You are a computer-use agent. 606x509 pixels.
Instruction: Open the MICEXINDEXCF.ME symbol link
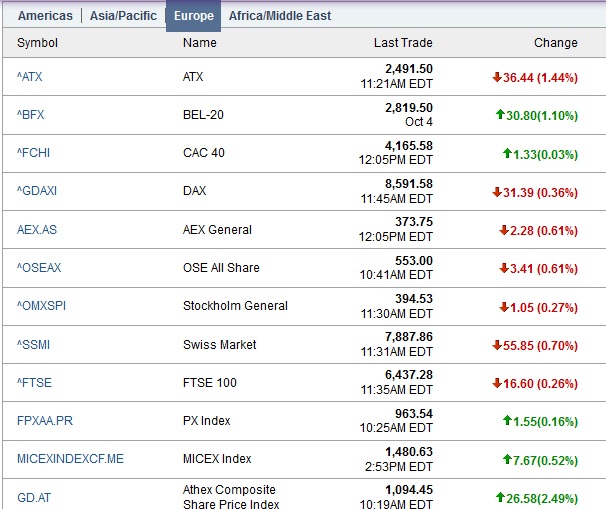[70, 459]
